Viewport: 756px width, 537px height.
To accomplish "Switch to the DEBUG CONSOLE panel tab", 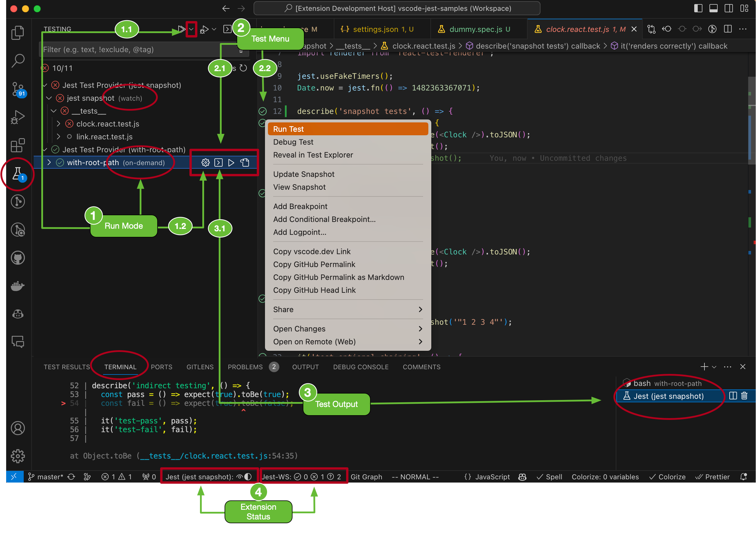I will pyautogui.click(x=361, y=367).
